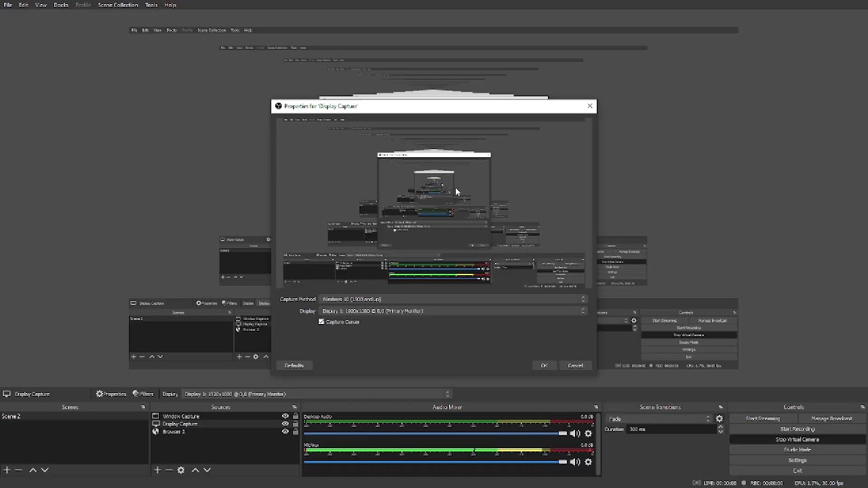Pop out the Scene Transitions dock
The image size is (868, 488).
click(720, 407)
